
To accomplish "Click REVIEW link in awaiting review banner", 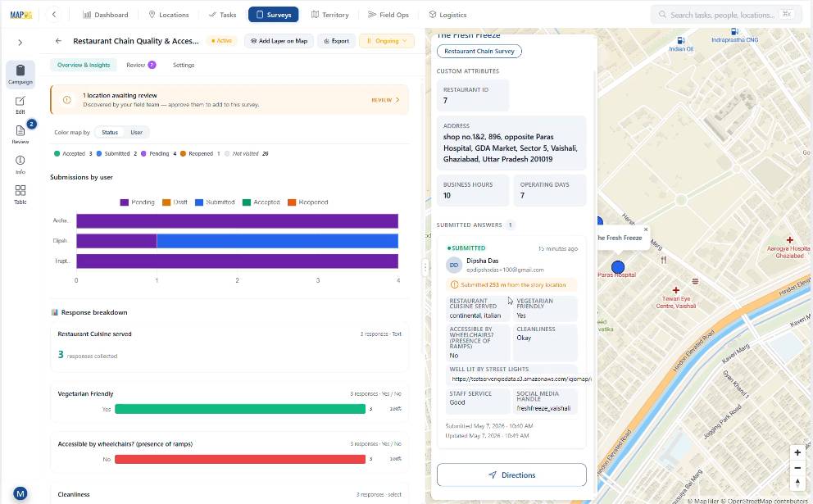I will [x=385, y=100].
